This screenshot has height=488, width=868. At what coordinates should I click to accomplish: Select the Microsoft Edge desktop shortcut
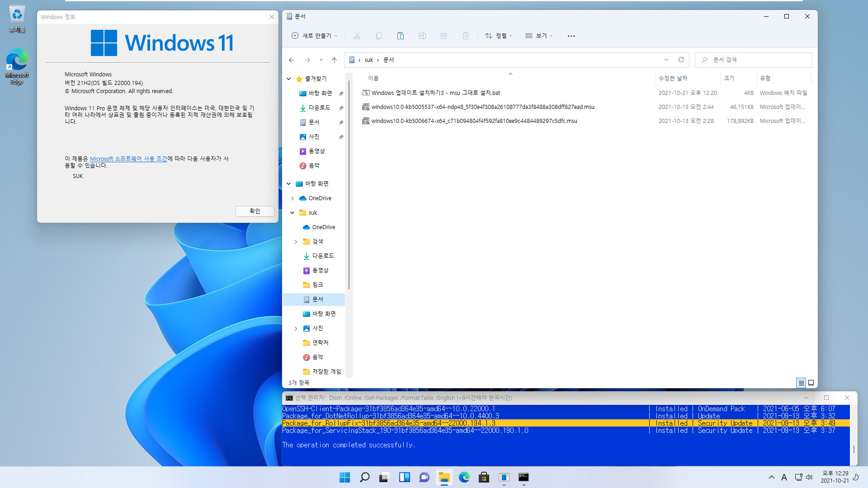pos(17,66)
